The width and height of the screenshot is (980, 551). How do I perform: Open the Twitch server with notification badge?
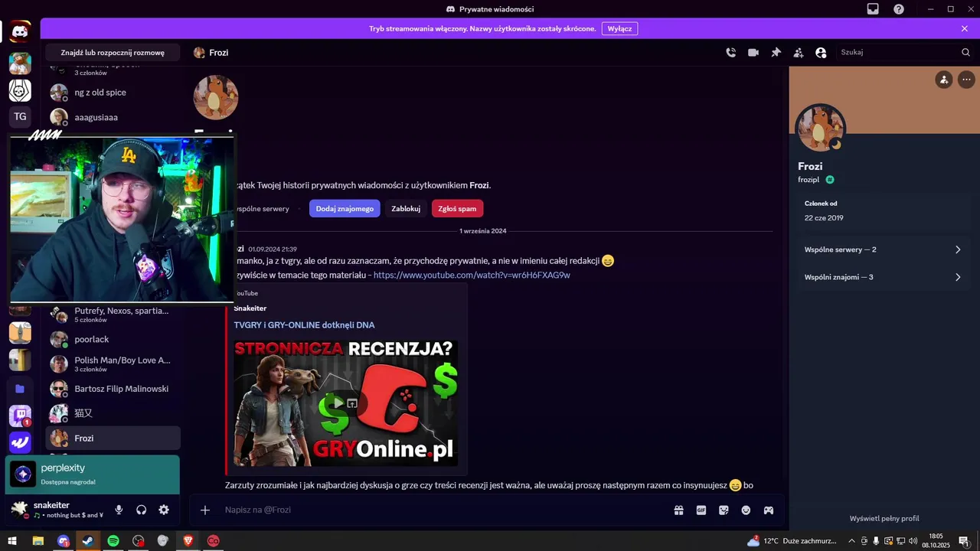tap(20, 416)
